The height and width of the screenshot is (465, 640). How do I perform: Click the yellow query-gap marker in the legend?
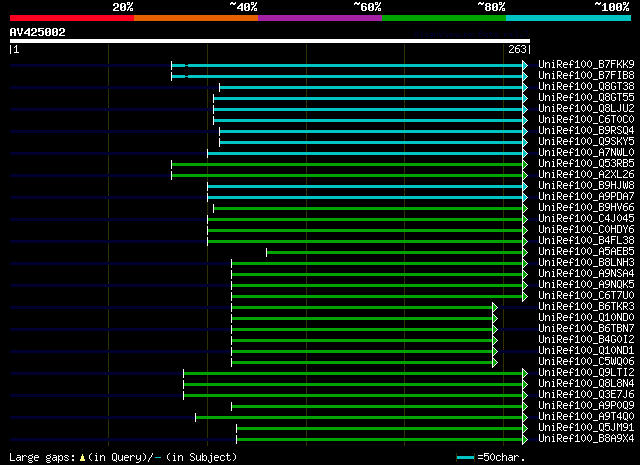(82, 458)
